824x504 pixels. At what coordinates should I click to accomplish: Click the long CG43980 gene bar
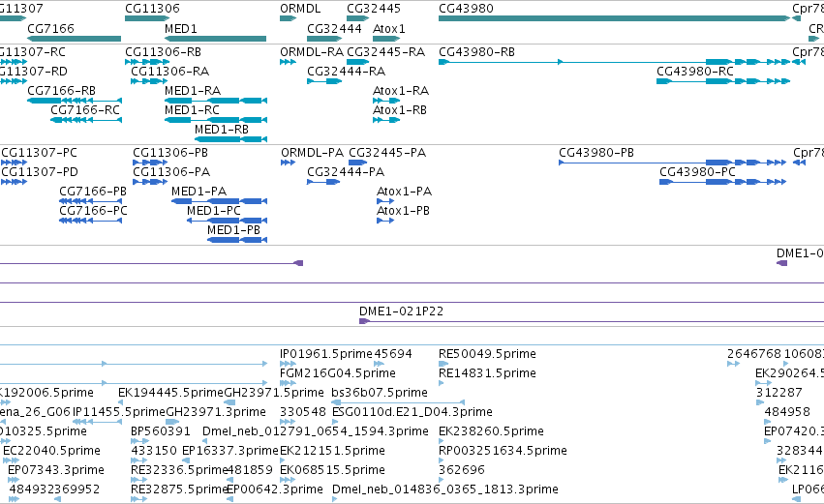(x=614, y=18)
